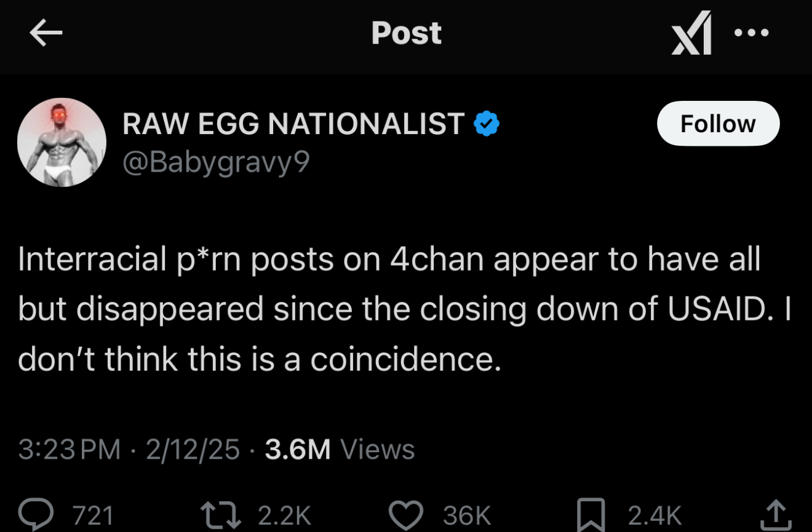
Task: Open the 721 replies count
Action: 93,515
